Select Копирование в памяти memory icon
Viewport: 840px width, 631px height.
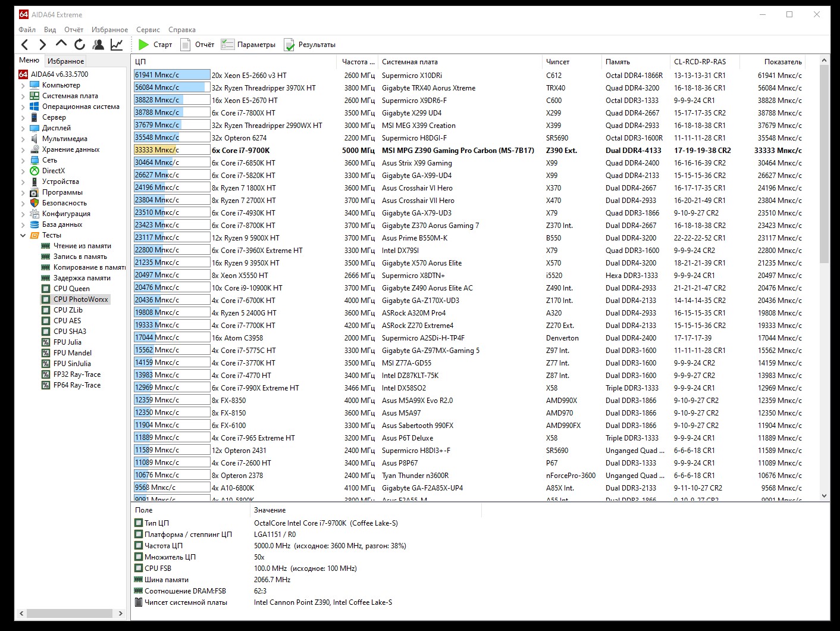[x=46, y=267]
